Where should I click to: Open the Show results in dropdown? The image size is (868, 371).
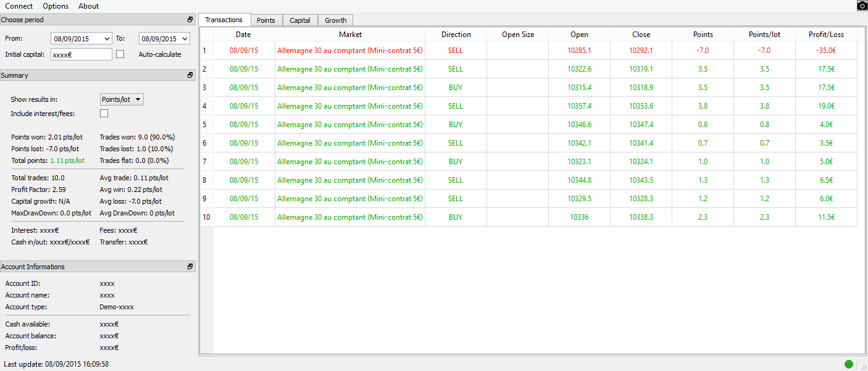[122, 99]
